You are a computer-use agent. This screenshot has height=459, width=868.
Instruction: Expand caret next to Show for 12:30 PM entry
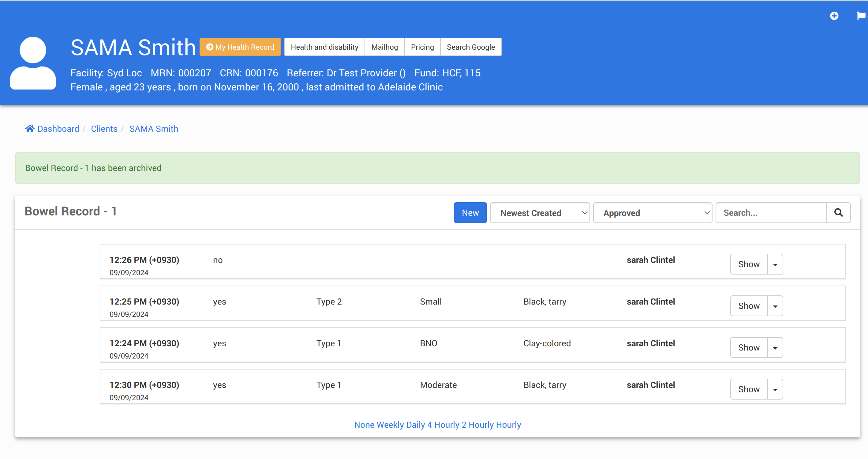tap(775, 389)
